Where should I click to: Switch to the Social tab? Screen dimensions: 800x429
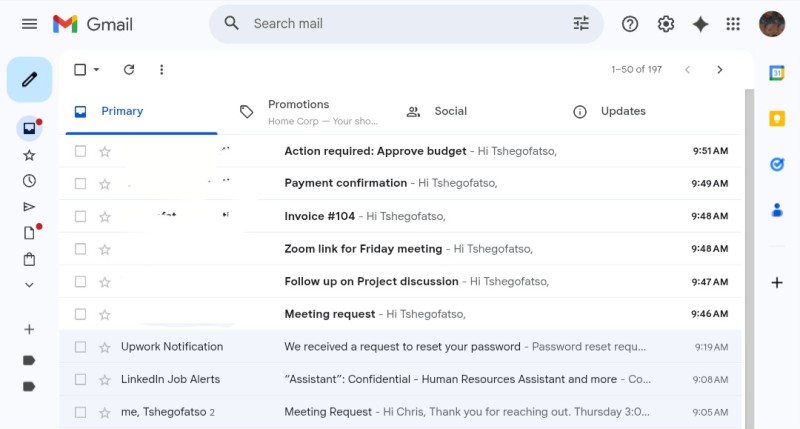pyautogui.click(x=450, y=111)
